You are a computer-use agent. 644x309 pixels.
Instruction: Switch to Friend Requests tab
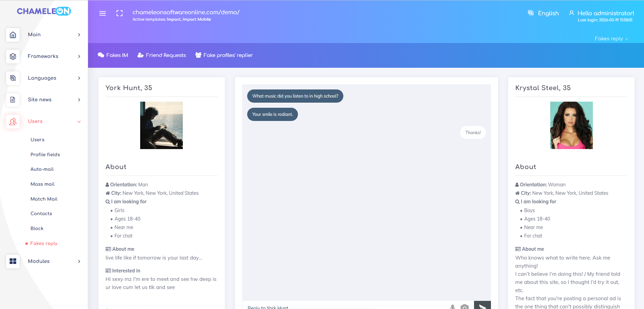coord(162,55)
